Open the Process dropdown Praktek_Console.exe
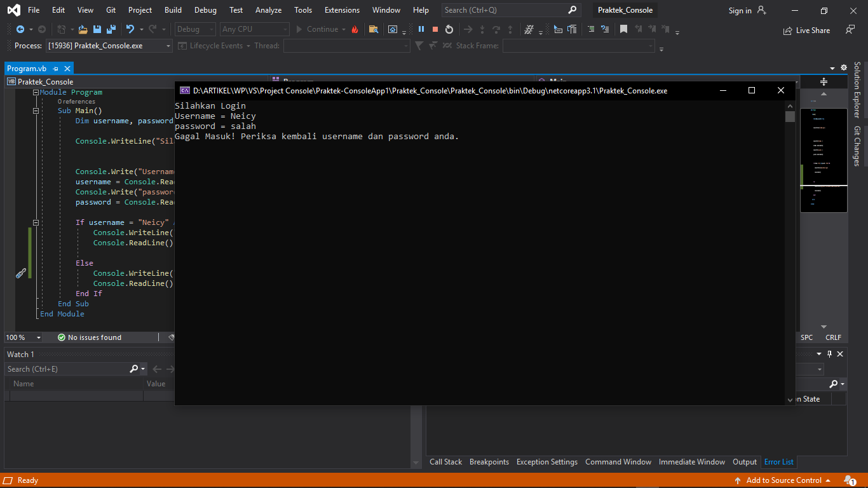 point(109,46)
